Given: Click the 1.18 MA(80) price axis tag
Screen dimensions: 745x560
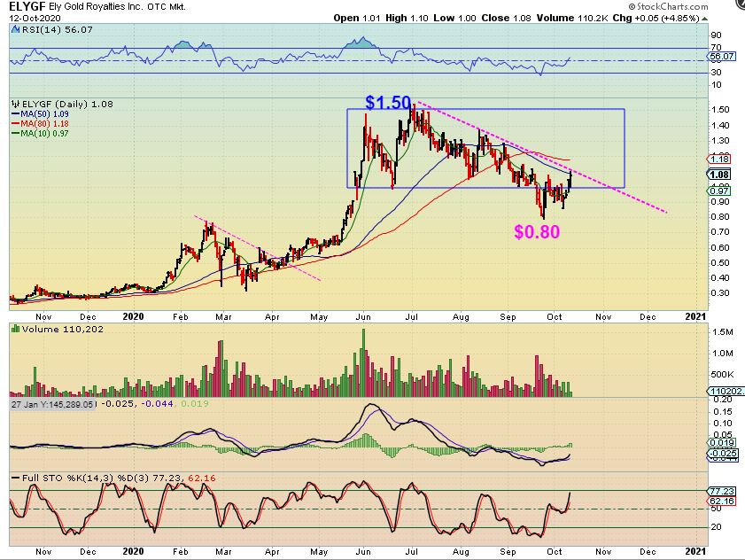Looking at the screenshot, I should tap(720, 159).
